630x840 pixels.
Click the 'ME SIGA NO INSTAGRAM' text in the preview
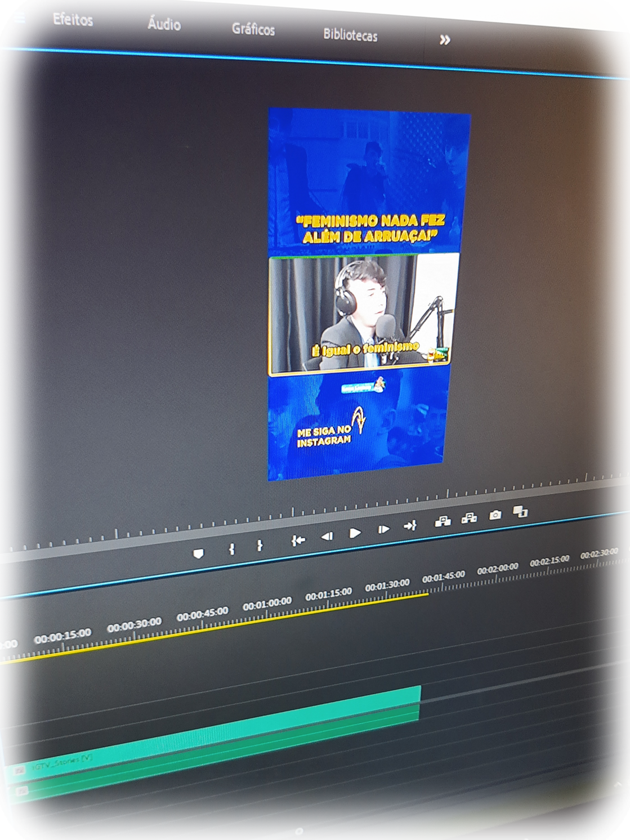coord(324,436)
